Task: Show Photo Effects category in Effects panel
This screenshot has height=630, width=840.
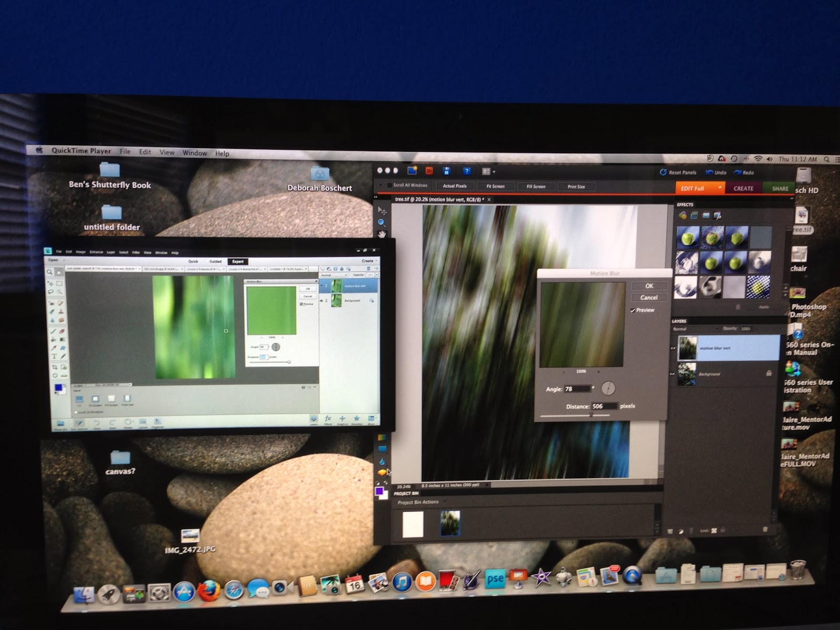Action: (706, 215)
